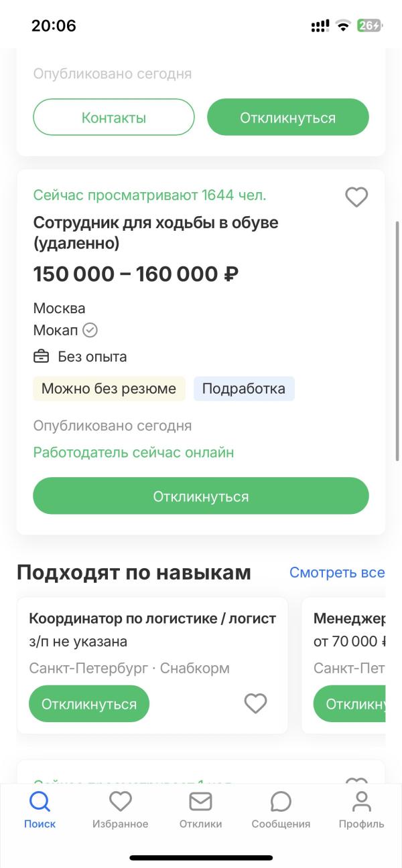Image resolution: width=402 pixels, height=868 pixels.
Task: Tap the employer name Мокап
Action: click(x=56, y=330)
